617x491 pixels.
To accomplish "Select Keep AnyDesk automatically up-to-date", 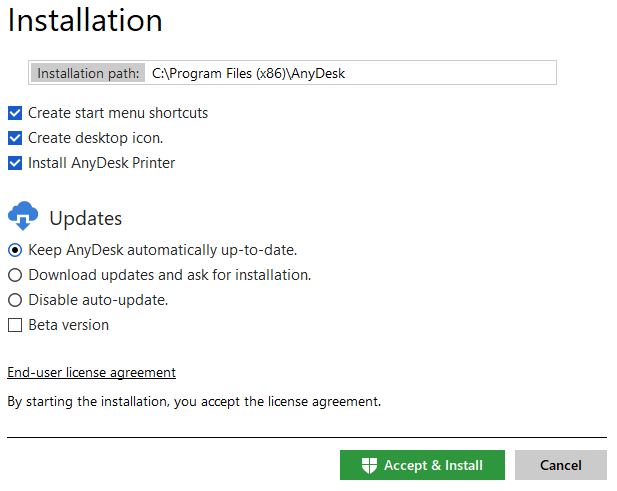I will [15, 250].
